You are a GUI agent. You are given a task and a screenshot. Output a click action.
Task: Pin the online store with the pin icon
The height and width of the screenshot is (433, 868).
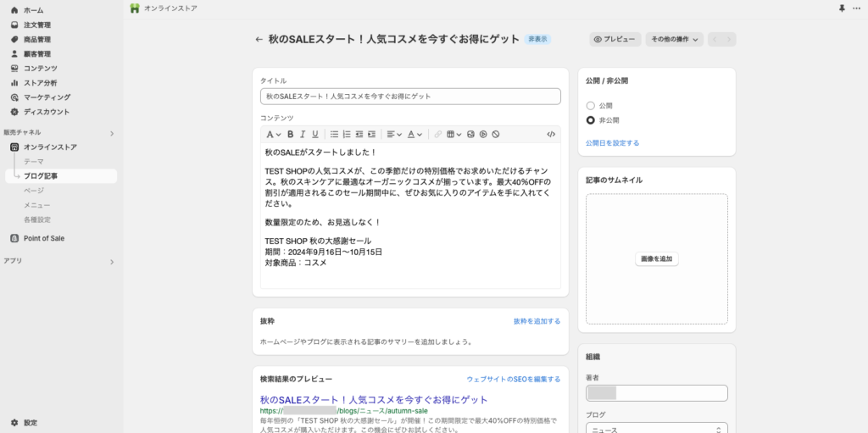click(842, 8)
